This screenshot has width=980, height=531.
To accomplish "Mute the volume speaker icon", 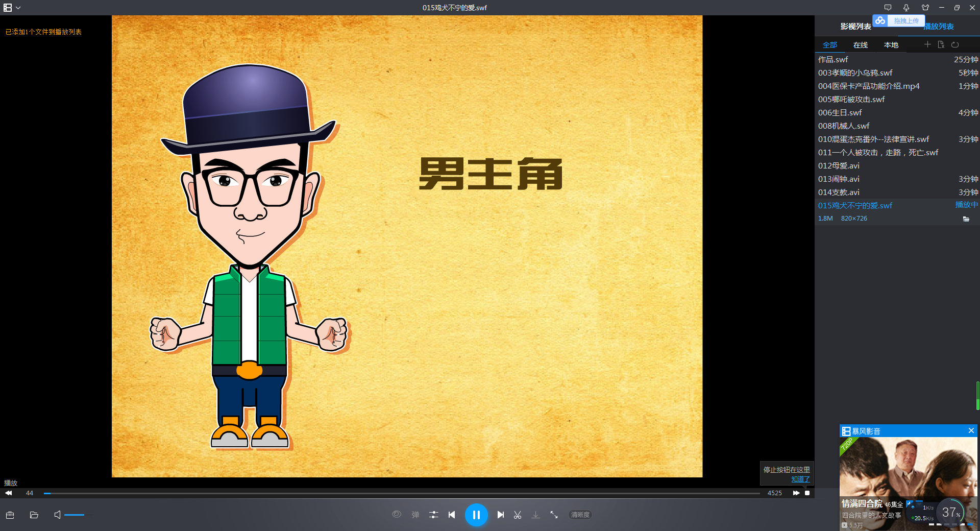I will coord(57,515).
